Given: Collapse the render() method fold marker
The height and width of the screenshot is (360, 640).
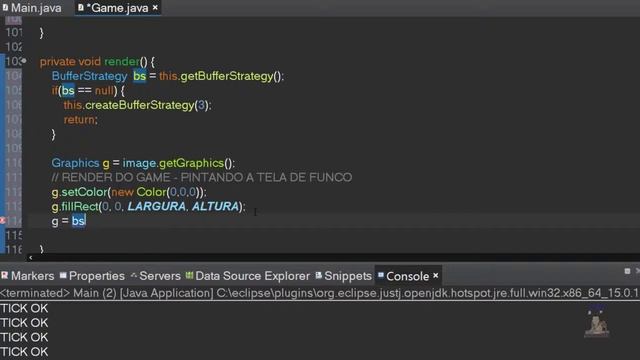Looking at the screenshot, I should (24, 61).
